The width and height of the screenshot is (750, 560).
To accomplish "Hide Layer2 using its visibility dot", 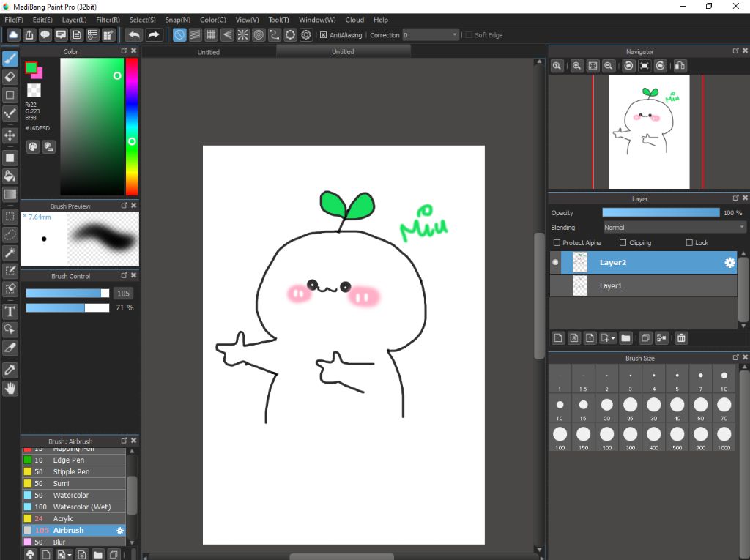I will (x=555, y=263).
